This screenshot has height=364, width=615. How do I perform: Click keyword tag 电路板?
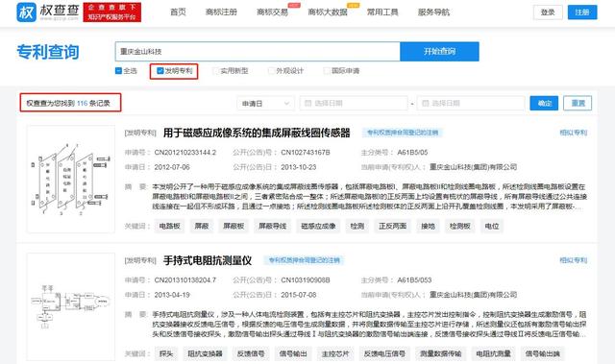169,226
